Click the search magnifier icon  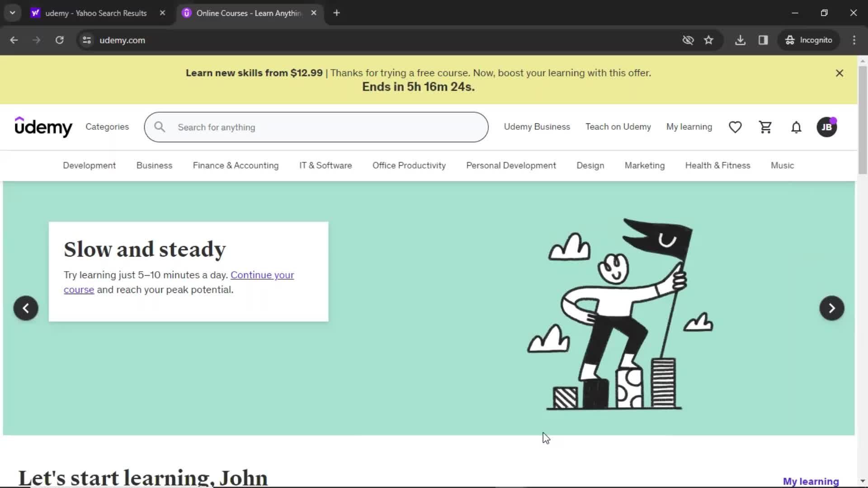point(160,127)
